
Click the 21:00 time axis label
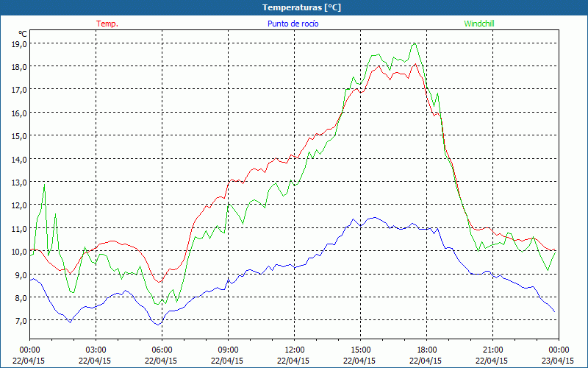point(492,350)
